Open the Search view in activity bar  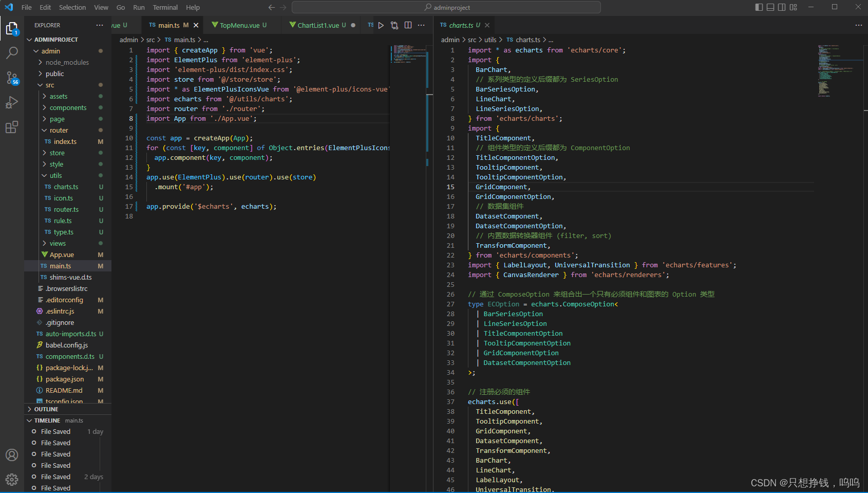tap(12, 52)
